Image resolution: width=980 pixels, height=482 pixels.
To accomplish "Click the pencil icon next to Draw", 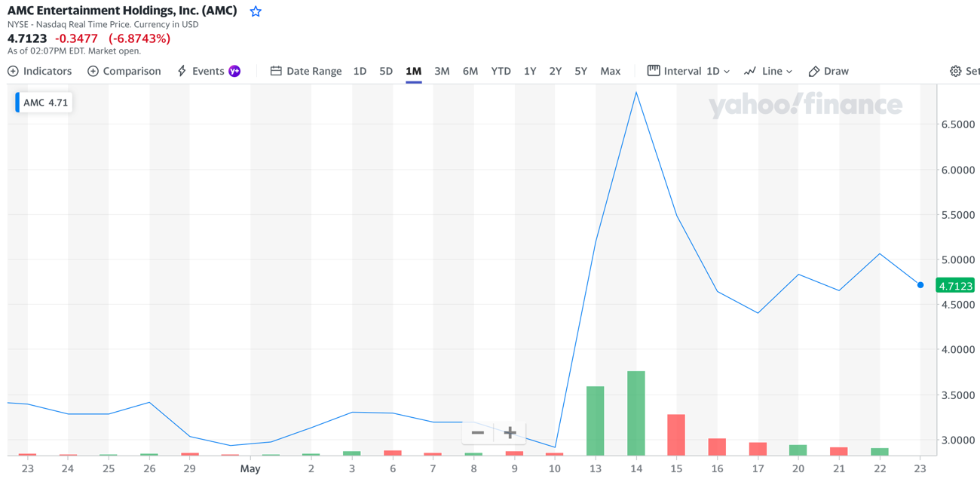I will (x=813, y=72).
